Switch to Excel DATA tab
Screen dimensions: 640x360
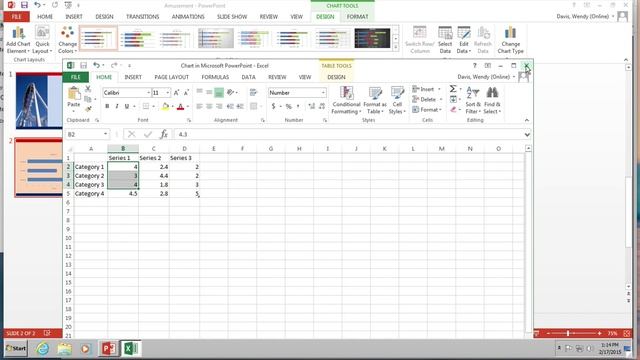pos(248,77)
